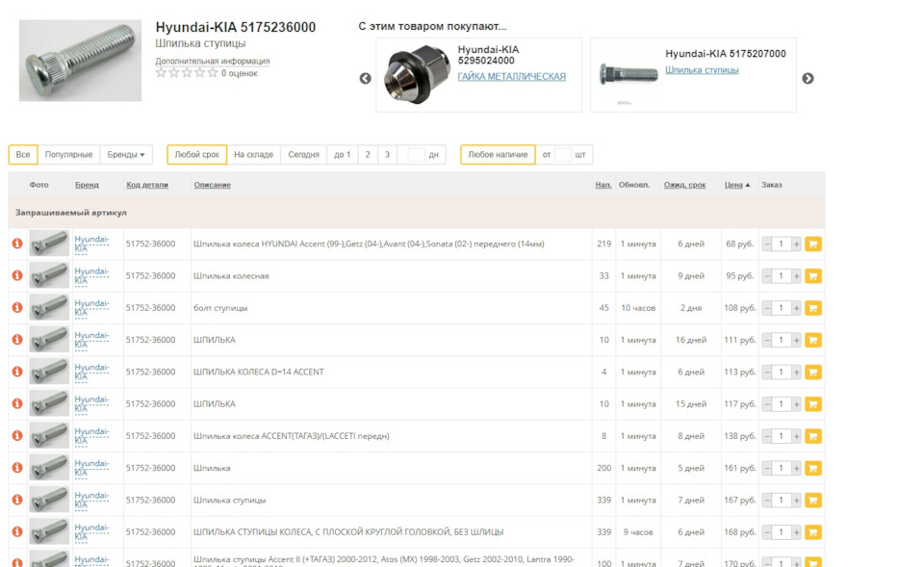
Task: Add the 108 руб. offer to cart
Action: (812, 308)
